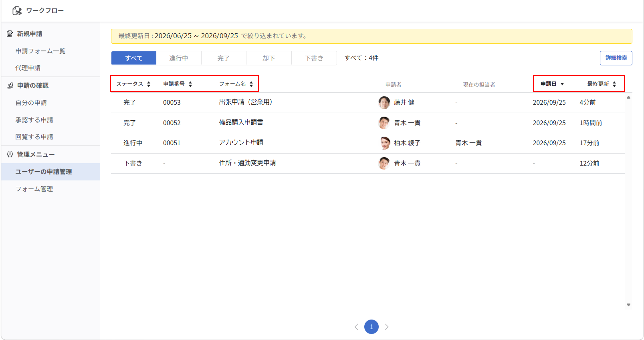
Task: Select the すべて tab
Action: click(134, 58)
